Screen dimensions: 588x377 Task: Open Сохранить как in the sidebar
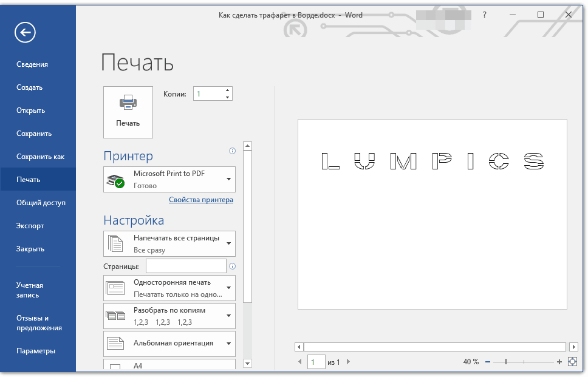[x=40, y=157]
